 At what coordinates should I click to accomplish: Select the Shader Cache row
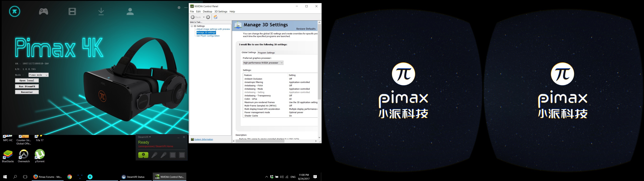pyautogui.click(x=280, y=116)
